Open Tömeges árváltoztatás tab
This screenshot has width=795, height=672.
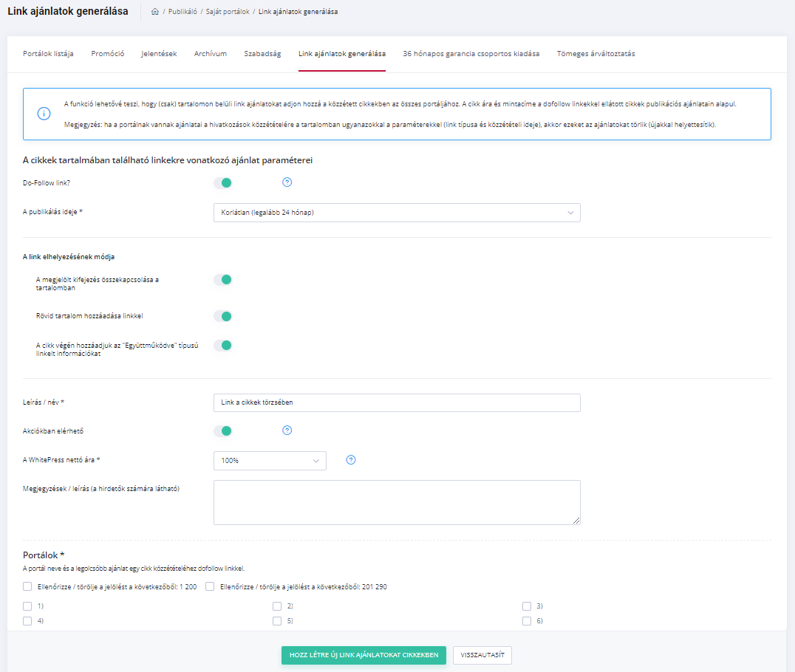click(x=596, y=54)
